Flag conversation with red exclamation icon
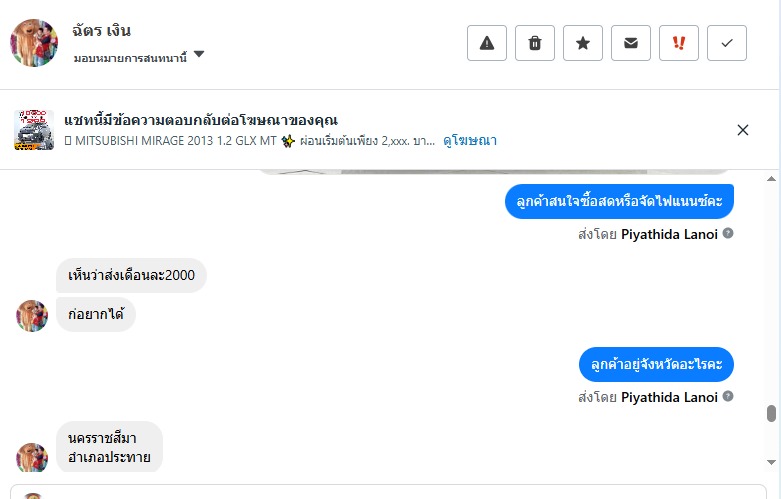Screen dimensions: 781x499 (x=679, y=43)
